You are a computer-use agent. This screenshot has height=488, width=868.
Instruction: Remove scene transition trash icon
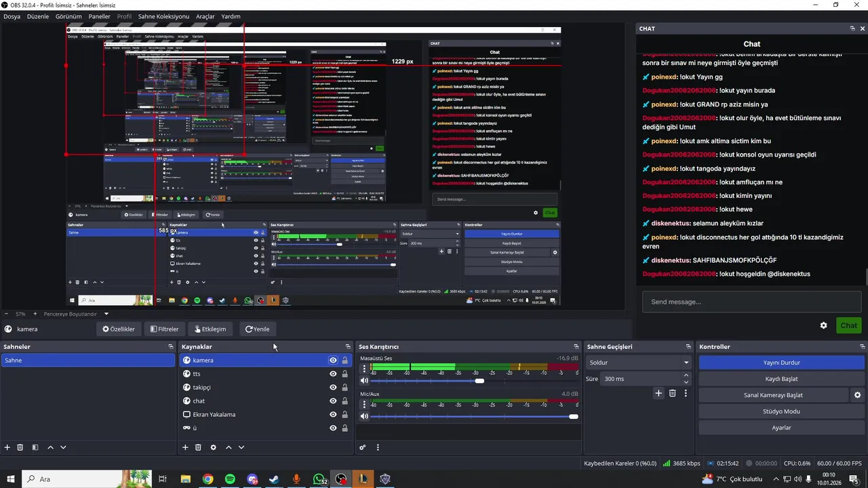coord(673,393)
